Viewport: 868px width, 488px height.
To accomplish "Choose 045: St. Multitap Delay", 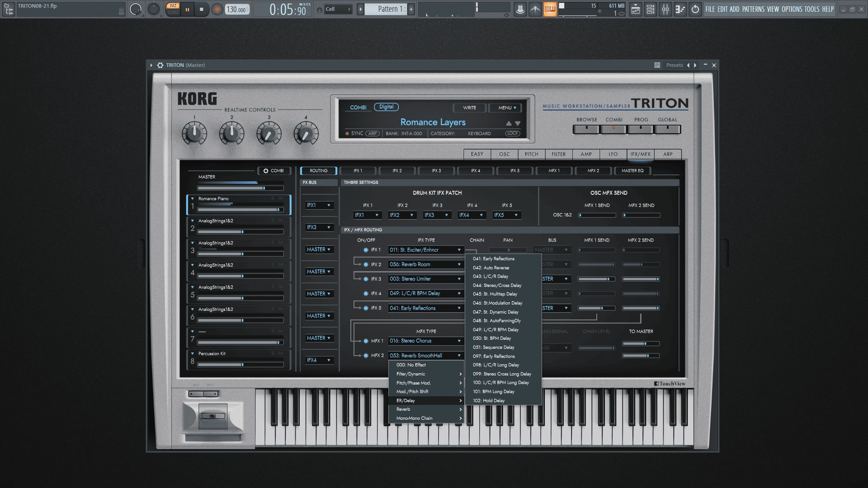I will pyautogui.click(x=503, y=294).
